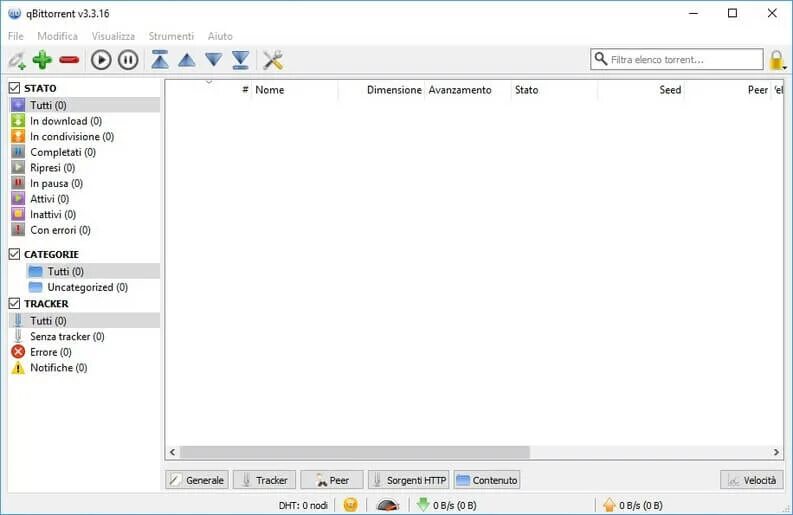
Task: Click the orange upload speed arrow icon
Action: point(609,504)
